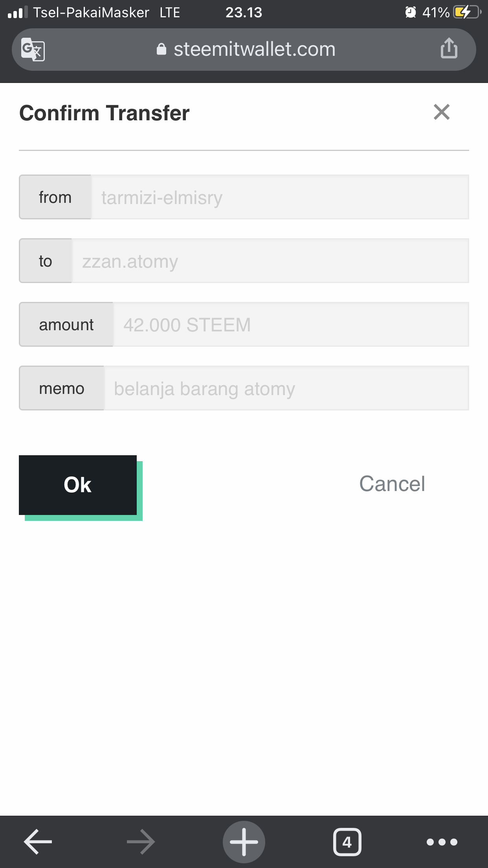Tap the clock showing 23.13
The image size is (488, 868).
244,13
